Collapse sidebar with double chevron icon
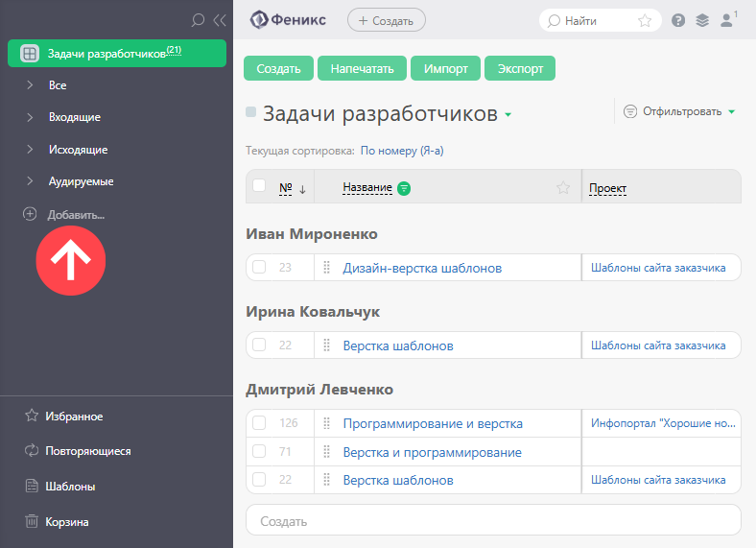Image resolution: width=756 pixels, height=548 pixels. [220, 20]
